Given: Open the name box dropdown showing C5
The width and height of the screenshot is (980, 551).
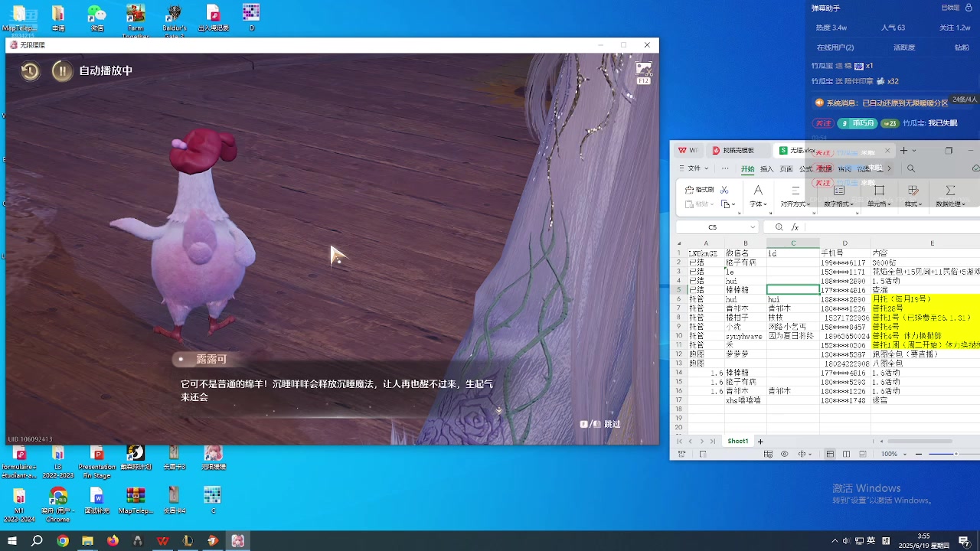Looking at the screenshot, I should point(753,227).
